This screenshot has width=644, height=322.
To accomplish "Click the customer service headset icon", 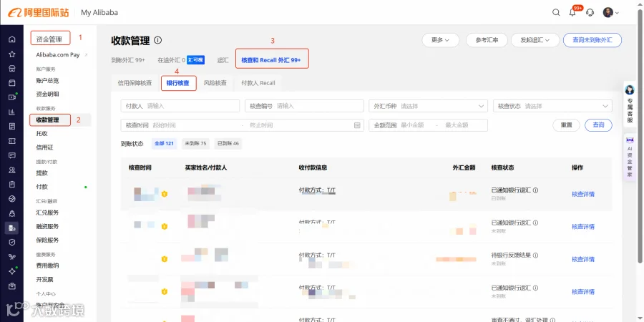I will click(x=590, y=12).
